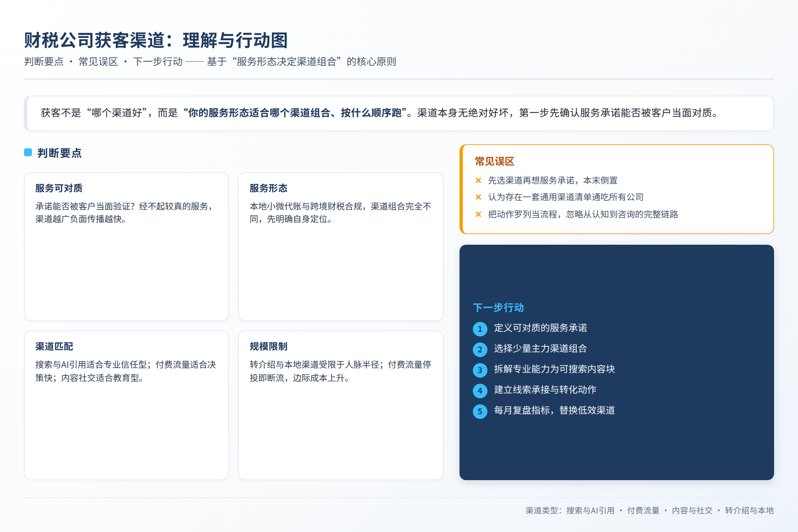Click the X icon beside 认为存在一套通用渠道清单
Image resolution: width=798 pixels, height=532 pixels.
click(478, 197)
